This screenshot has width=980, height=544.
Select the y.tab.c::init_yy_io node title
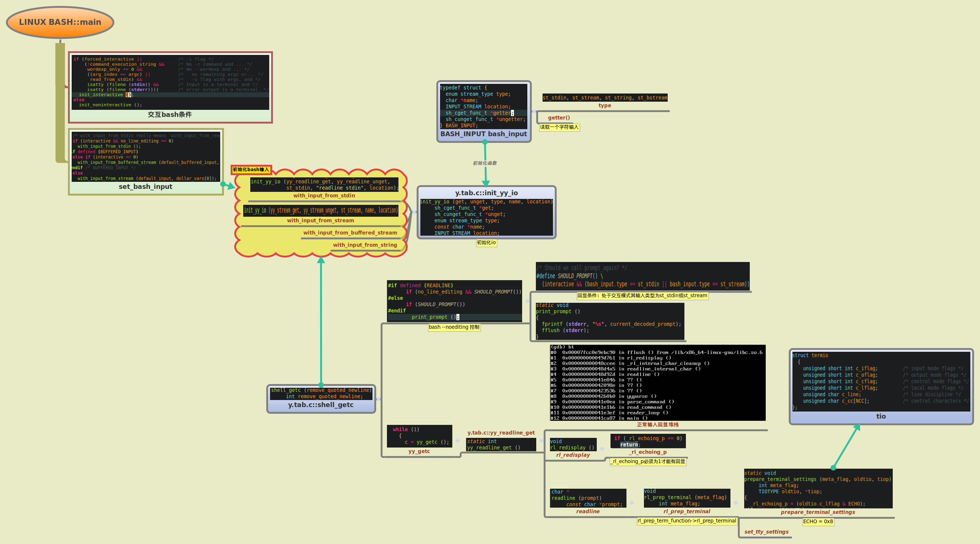point(486,193)
